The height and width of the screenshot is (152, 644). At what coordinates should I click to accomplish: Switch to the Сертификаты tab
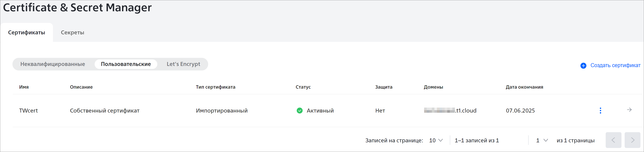pyautogui.click(x=26, y=33)
